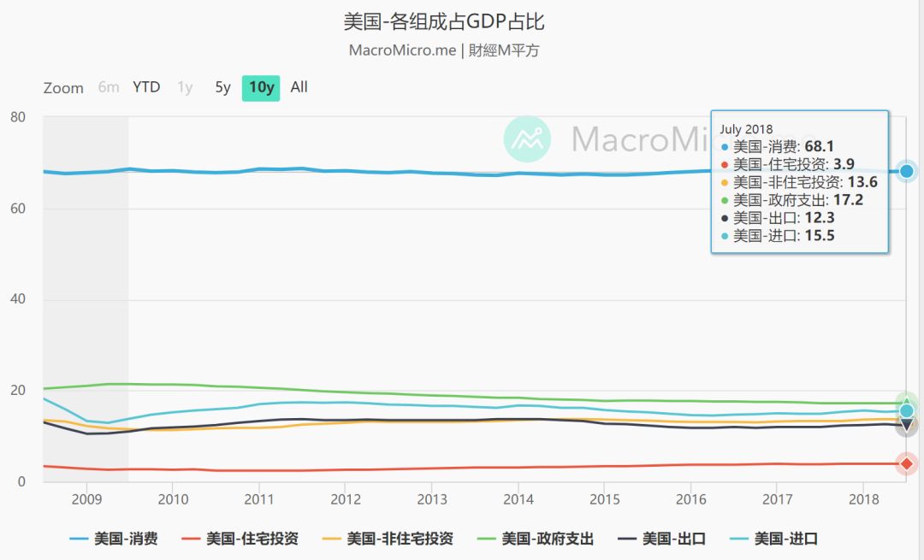Click the blue consumption endpoint marker

tap(907, 171)
